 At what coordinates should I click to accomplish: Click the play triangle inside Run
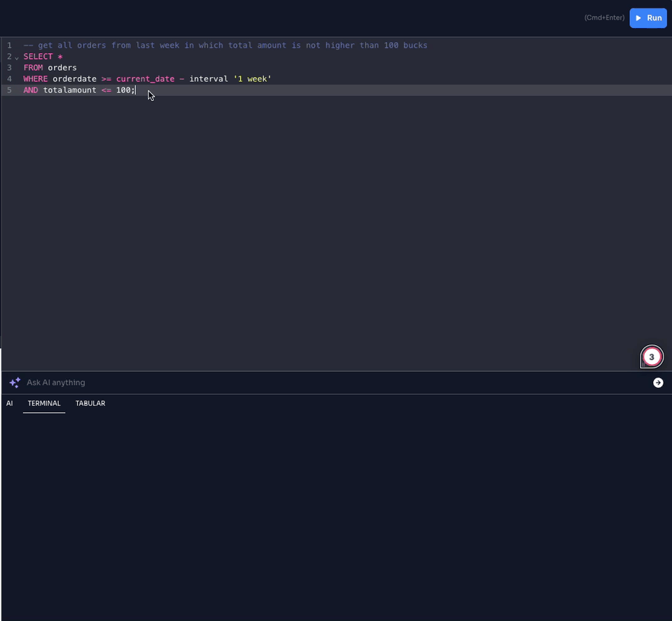[638, 18]
